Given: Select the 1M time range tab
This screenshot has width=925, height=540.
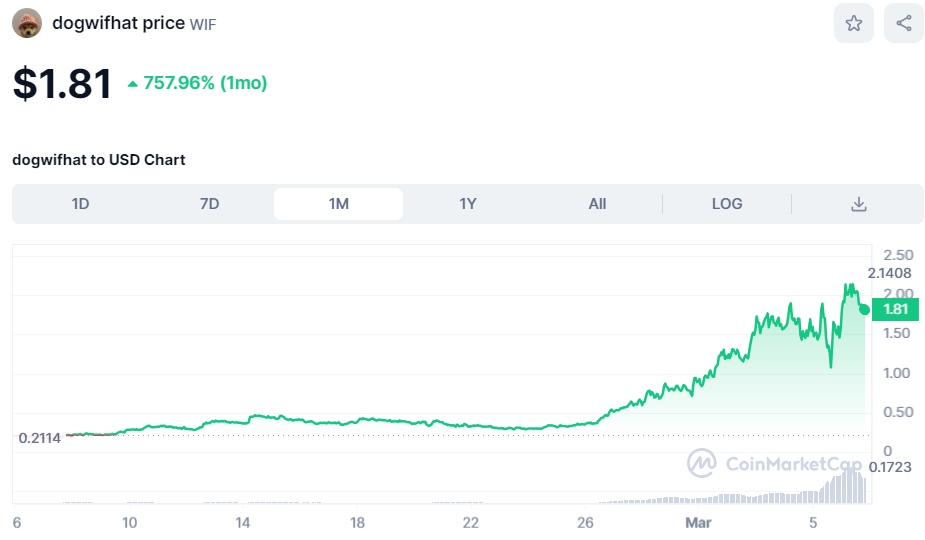Looking at the screenshot, I should [x=338, y=204].
